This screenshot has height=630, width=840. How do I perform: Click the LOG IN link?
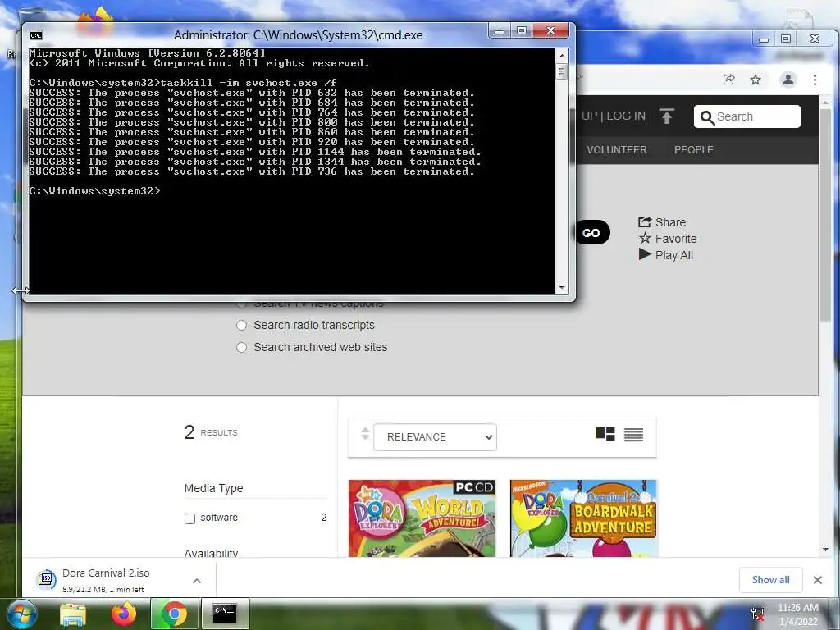click(626, 116)
